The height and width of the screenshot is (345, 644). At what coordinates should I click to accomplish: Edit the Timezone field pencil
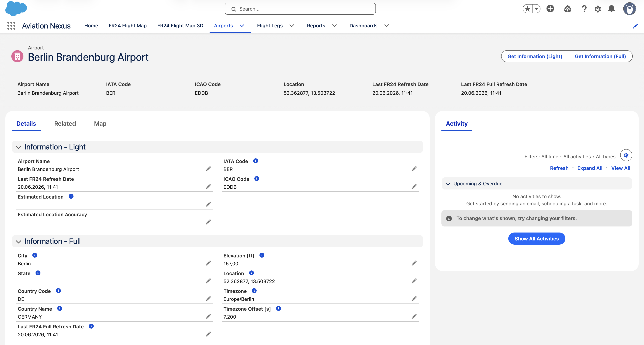(414, 299)
